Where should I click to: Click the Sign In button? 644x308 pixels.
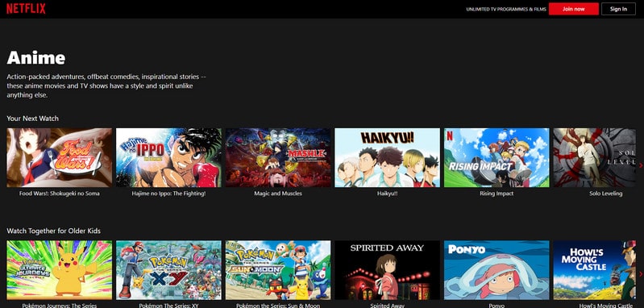618,9
